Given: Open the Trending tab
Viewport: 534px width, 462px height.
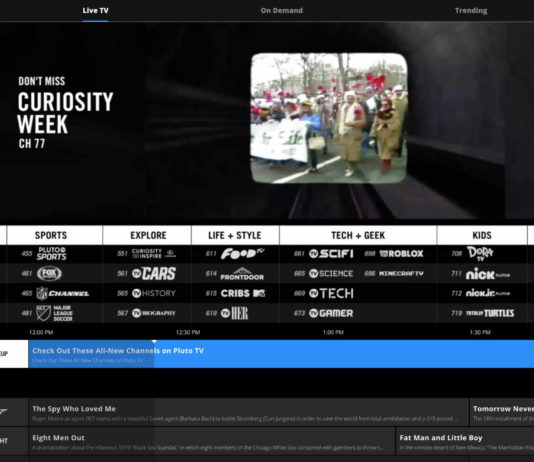Looking at the screenshot, I should (x=471, y=11).
